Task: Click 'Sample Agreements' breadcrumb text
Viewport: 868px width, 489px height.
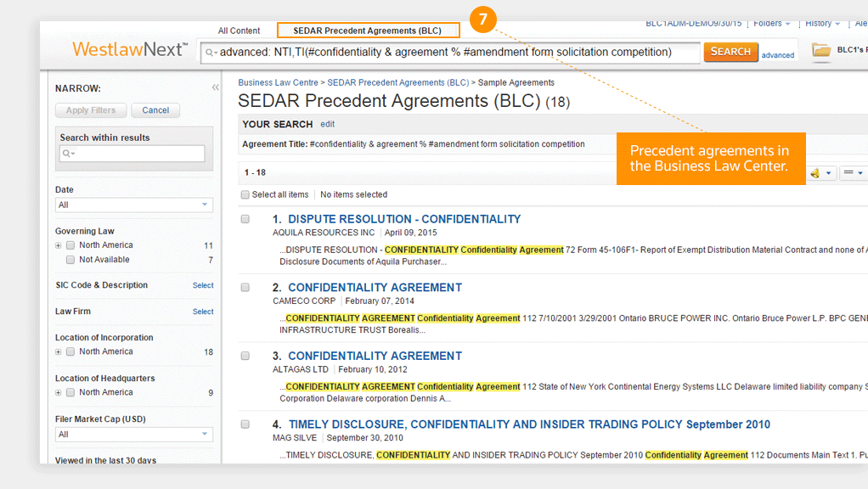Action: click(x=516, y=82)
